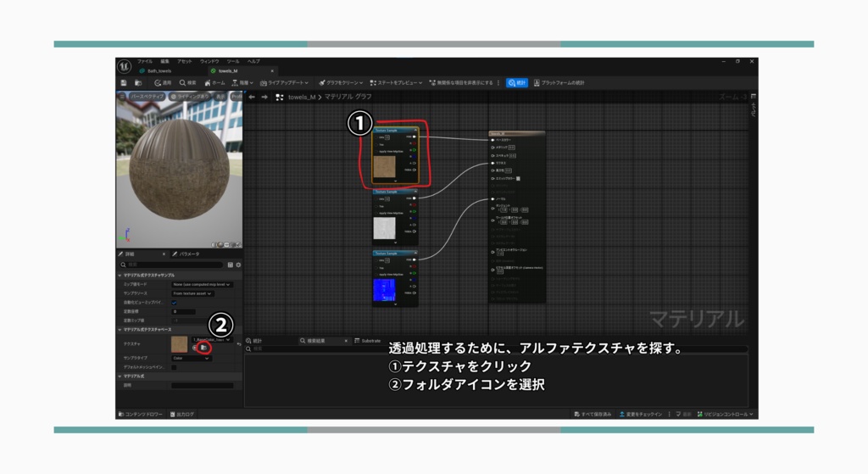Open the ウィンドウ menu
This screenshot has width=868, height=474.
coord(209,61)
